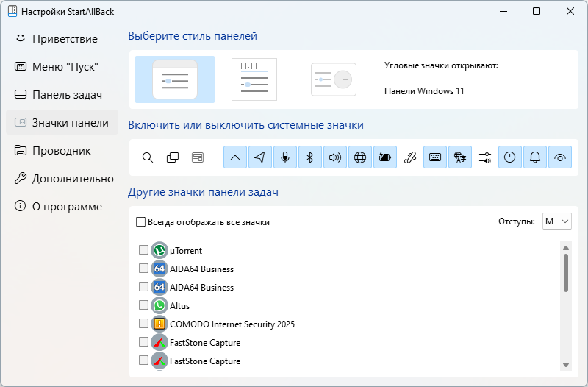Maximize the StartAllBack settings window
Screen dimensions: 588x387
(537, 11)
